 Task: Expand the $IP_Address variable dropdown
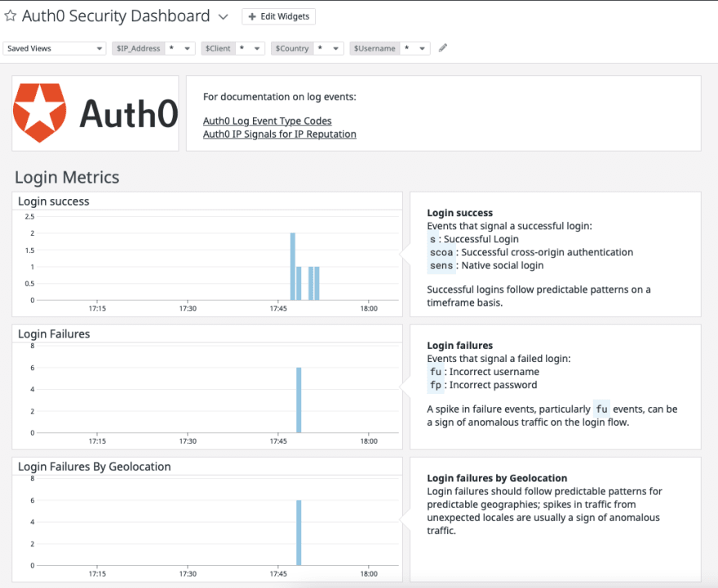188,48
